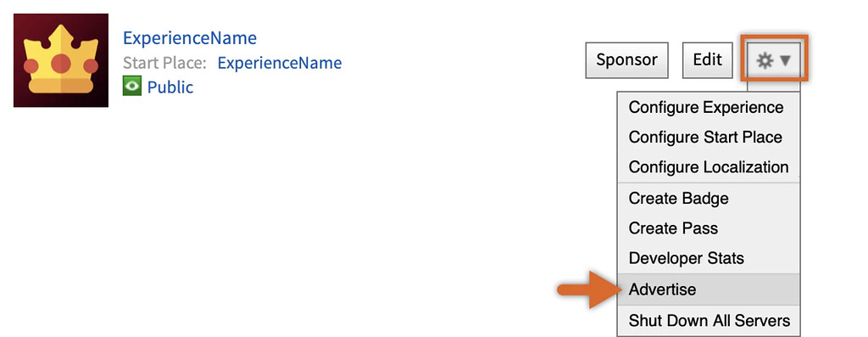Expand the dropdown triangle beside the gear
The image size is (868, 337).
coord(786,60)
